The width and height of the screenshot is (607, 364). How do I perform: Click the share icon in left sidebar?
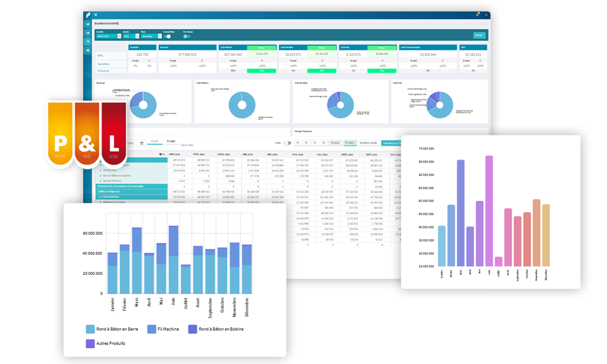(88, 50)
